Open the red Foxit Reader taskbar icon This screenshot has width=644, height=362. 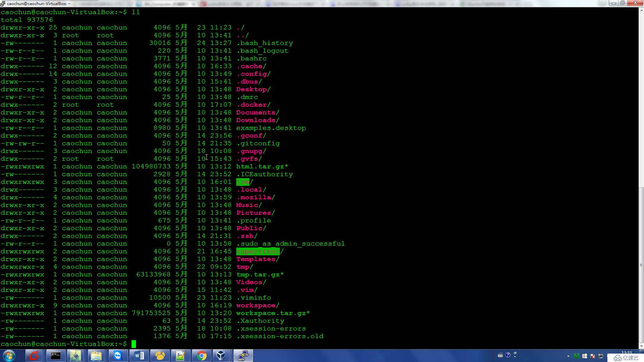[34, 356]
